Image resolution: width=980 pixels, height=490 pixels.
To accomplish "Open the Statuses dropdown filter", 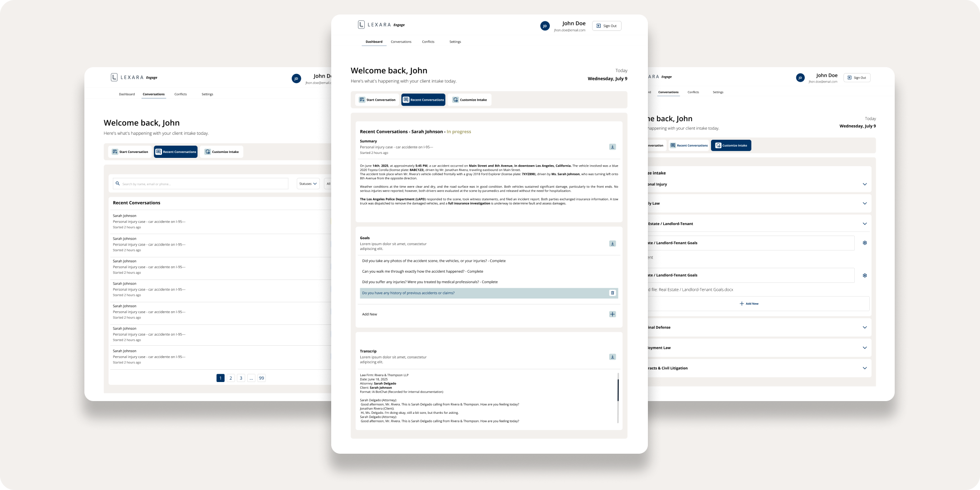I will pyautogui.click(x=308, y=184).
